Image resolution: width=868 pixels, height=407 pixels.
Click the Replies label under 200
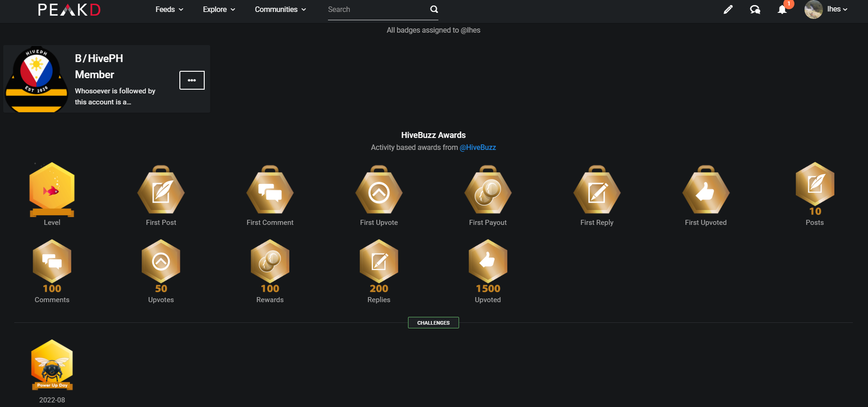[x=379, y=300]
